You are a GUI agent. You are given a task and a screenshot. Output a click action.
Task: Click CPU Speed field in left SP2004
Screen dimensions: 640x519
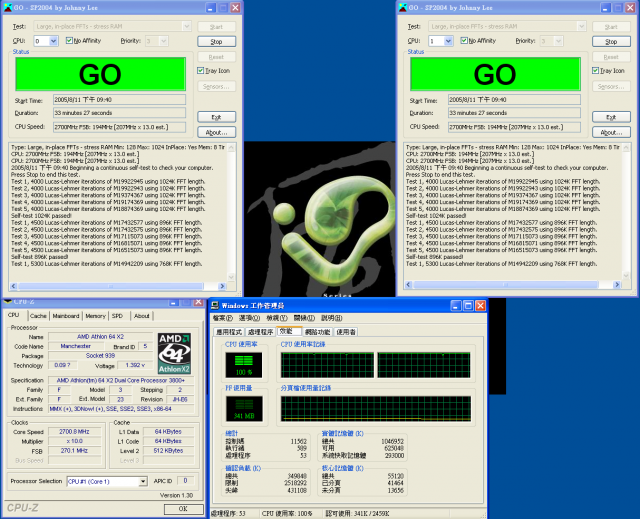(119, 127)
